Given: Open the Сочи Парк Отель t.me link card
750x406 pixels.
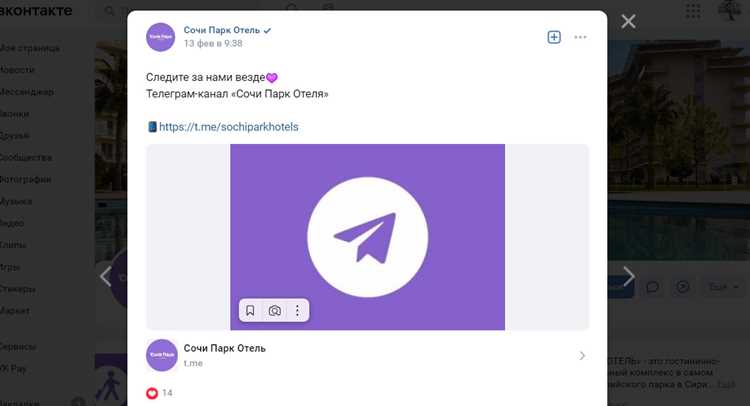Looking at the screenshot, I should coord(367,355).
